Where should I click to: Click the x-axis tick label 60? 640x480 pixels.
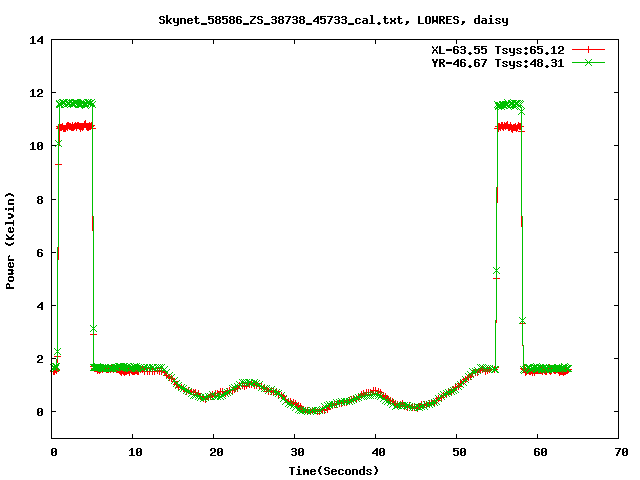(540, 452)
